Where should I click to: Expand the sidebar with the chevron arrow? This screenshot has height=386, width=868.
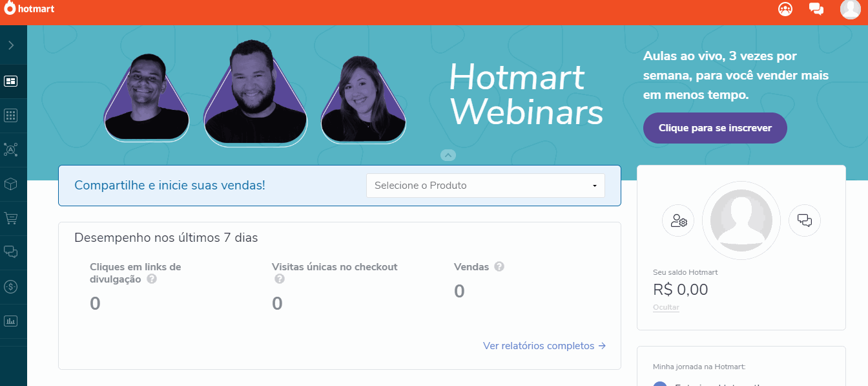tap(11, 45)
